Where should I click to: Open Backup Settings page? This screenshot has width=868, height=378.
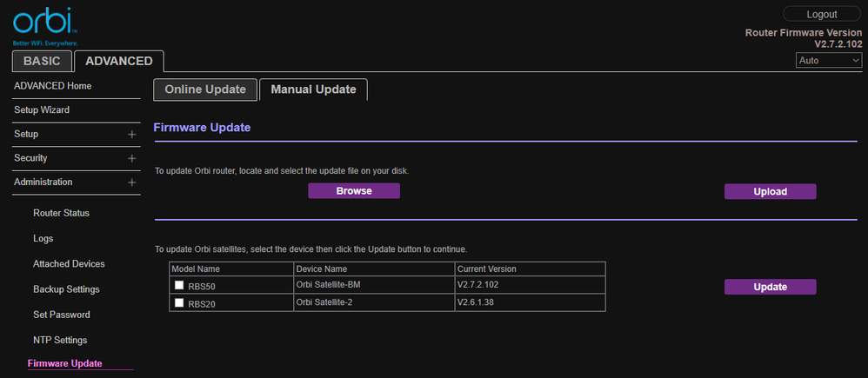(x=66, y=289)
